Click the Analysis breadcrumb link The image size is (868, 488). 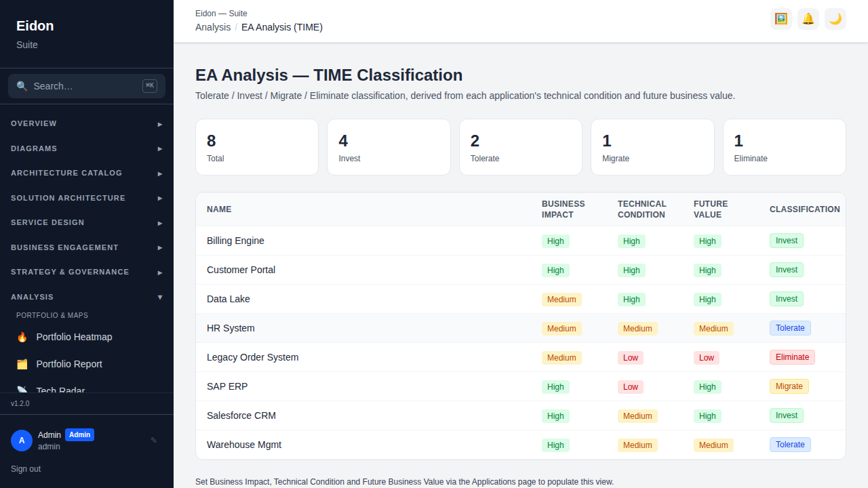click(213, 27)
